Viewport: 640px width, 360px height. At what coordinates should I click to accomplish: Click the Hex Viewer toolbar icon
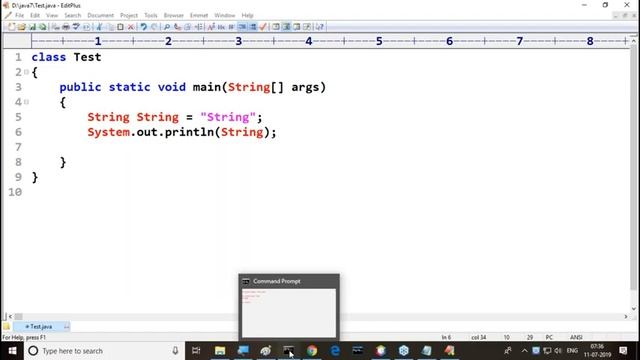(x=221, y=27)
